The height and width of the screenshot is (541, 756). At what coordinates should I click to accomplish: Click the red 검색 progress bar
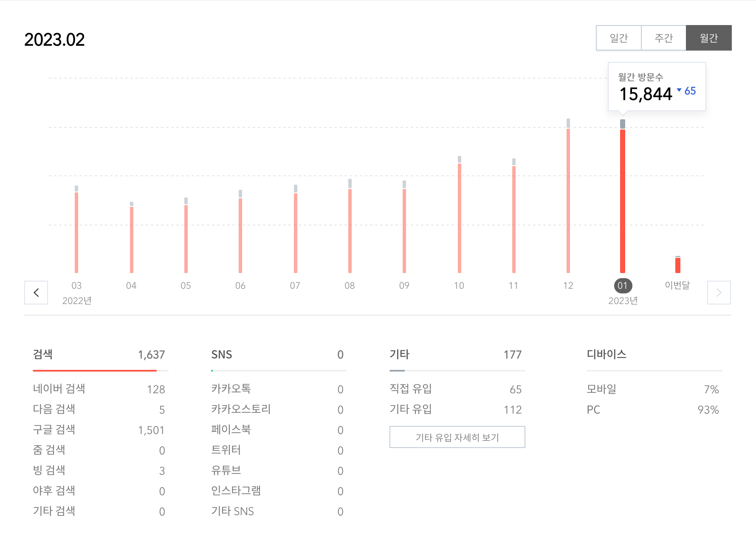[95, 371]
